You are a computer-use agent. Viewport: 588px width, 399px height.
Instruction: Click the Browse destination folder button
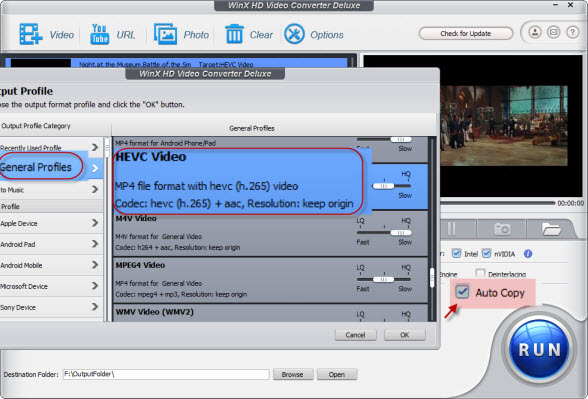click(292, 374)
